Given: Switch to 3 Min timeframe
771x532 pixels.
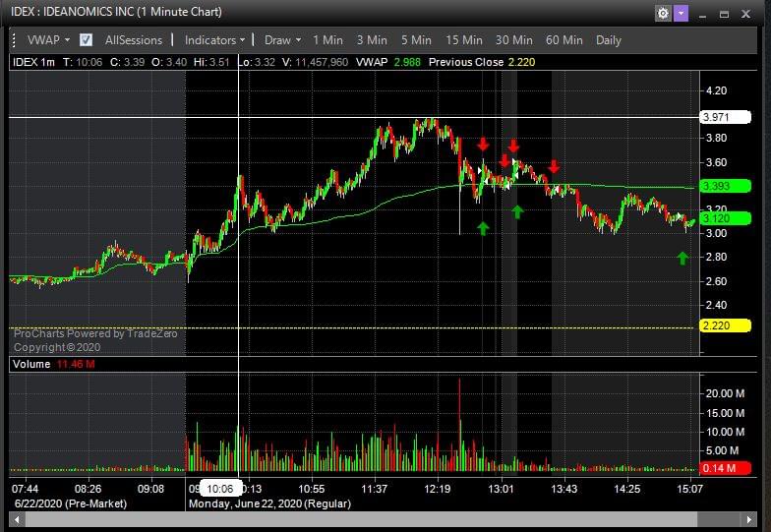Looking at the screenshot, I should (x=372, y=40).
